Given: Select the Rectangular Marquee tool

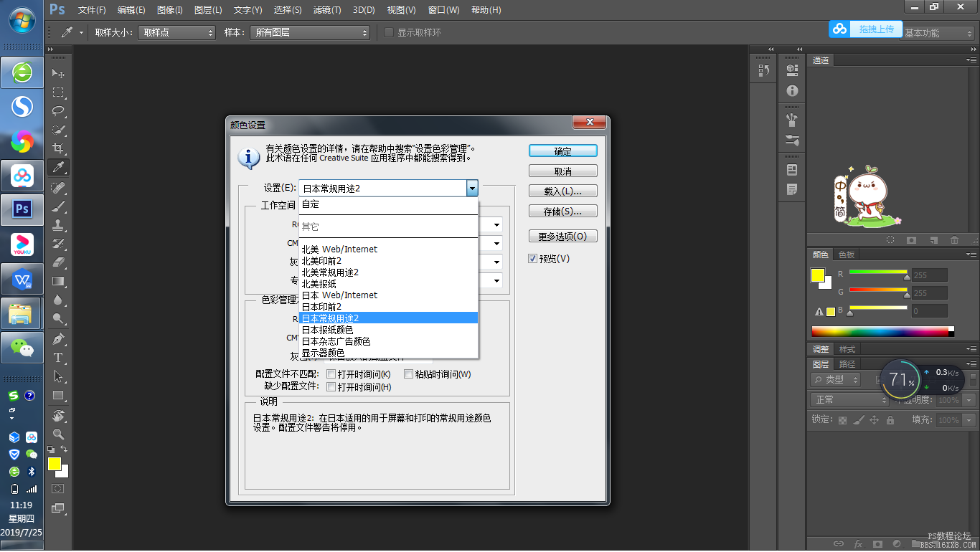Looking at the screenshot, I should [58, 92].
